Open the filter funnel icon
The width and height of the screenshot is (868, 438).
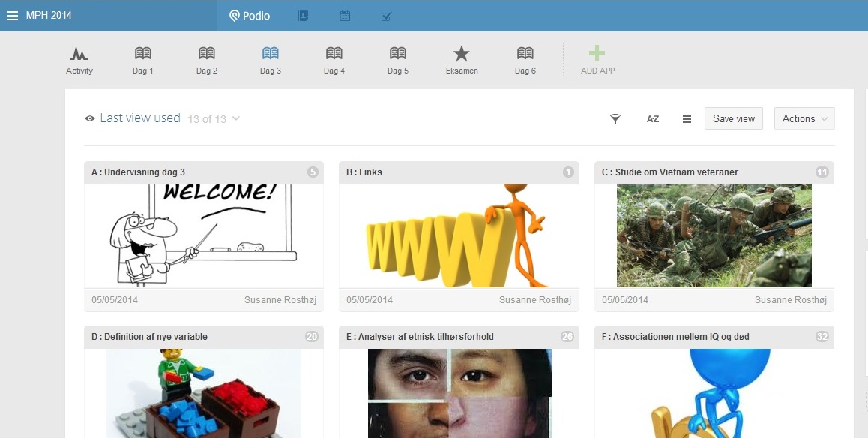(x=615, y=118)
